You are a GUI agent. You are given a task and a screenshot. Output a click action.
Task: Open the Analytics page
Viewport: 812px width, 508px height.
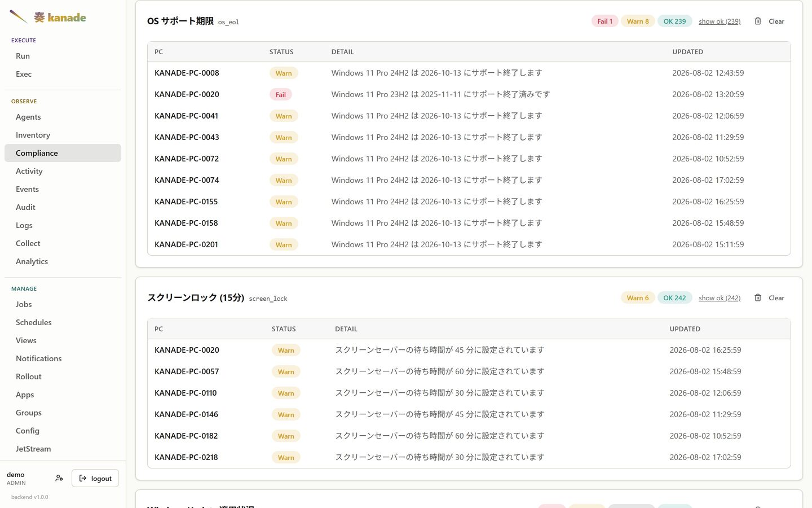coord(63,261)
